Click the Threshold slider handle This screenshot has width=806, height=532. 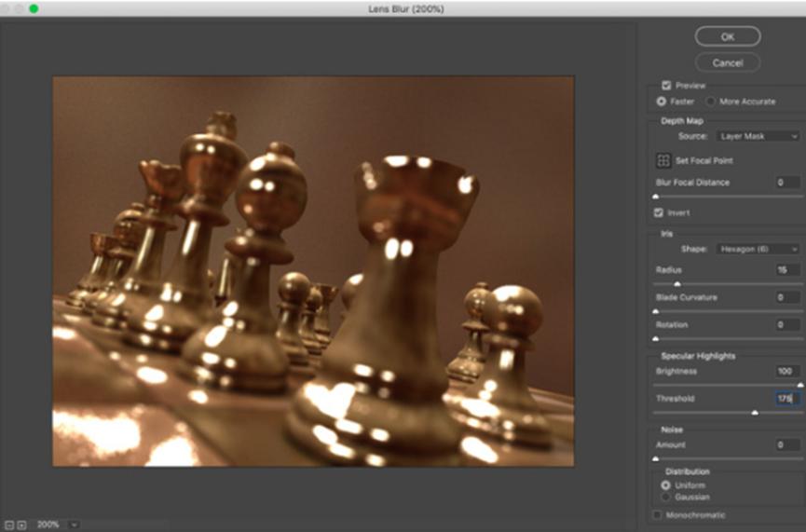tap(755, 412)
